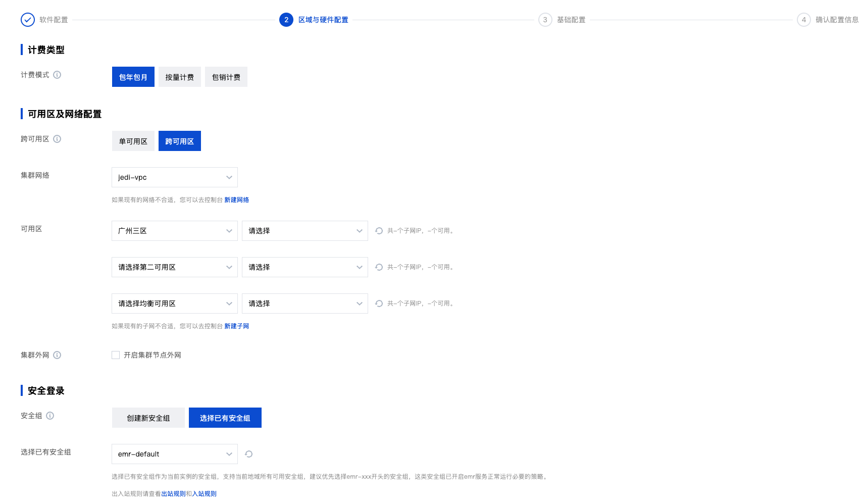Refresh subnet list for 均衡可用区 row
Viewport: 863px width, 504px height.
pos(379,304)
